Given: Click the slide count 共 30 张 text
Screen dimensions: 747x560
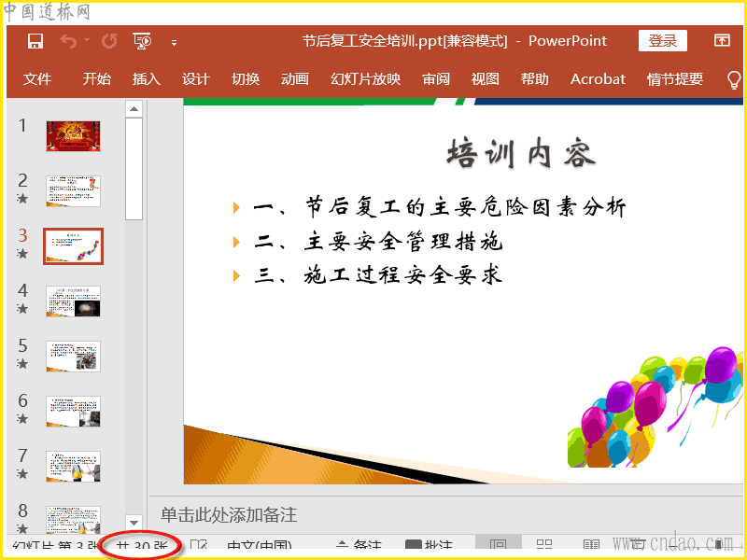Looking at the screenshot, I should [142, 547].
